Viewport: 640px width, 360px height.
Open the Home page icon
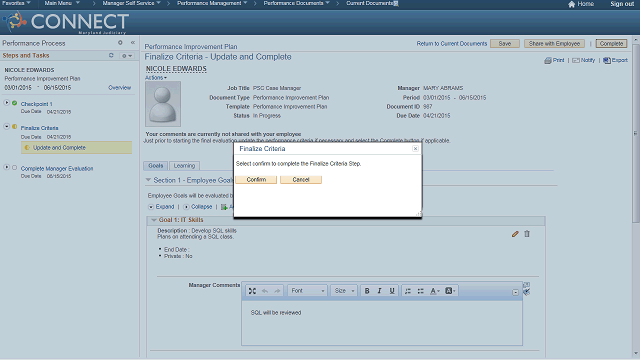pos(571,4)
